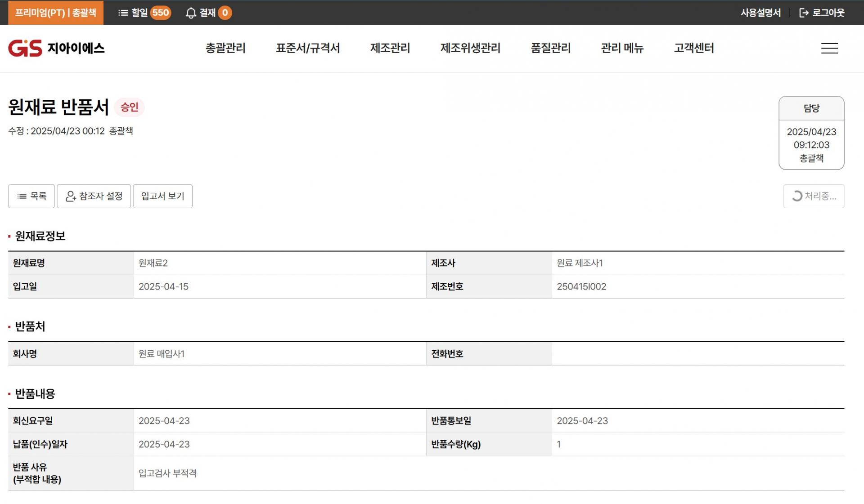Click the 처리중 spinner button
Viewport: 864px width, 504px height.
click(813, 196)
